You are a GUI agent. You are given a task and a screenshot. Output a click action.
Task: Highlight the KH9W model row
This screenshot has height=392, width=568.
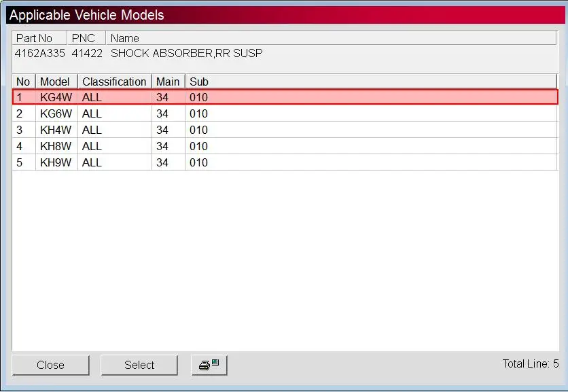click(285, 162)
